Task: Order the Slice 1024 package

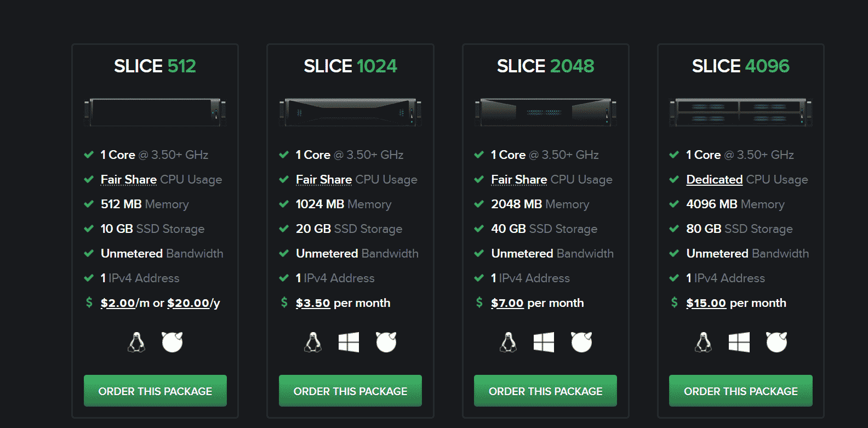Action: pos(350,391)
